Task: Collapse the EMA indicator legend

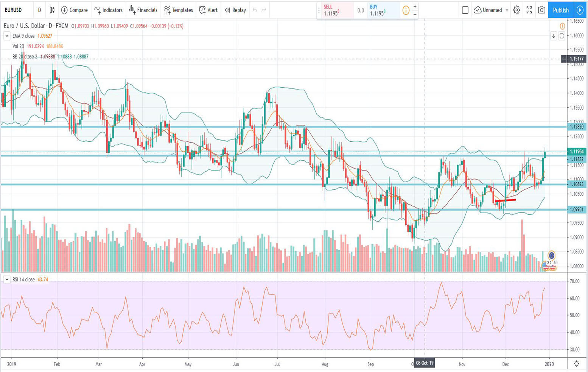Action: pos(7,36)
